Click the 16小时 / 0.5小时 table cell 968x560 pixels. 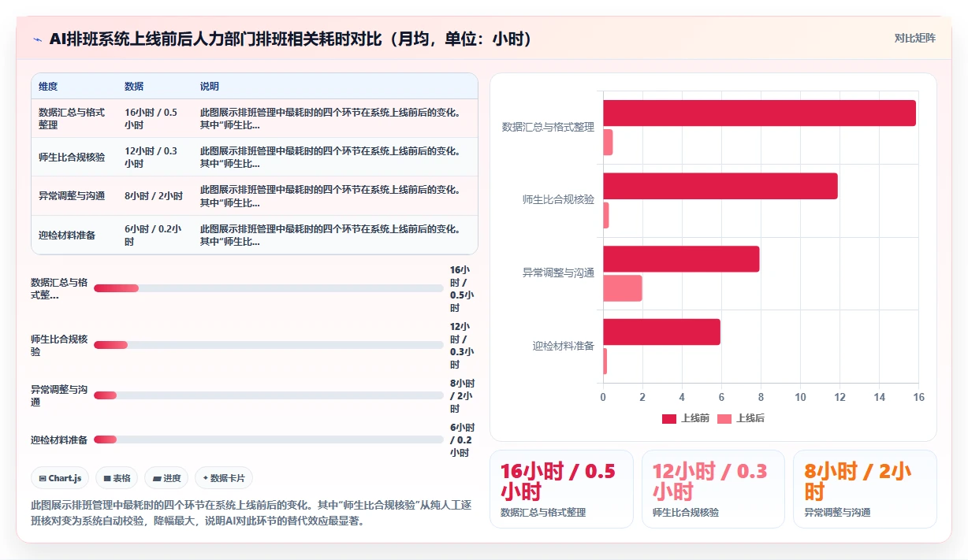coord(155,118)
